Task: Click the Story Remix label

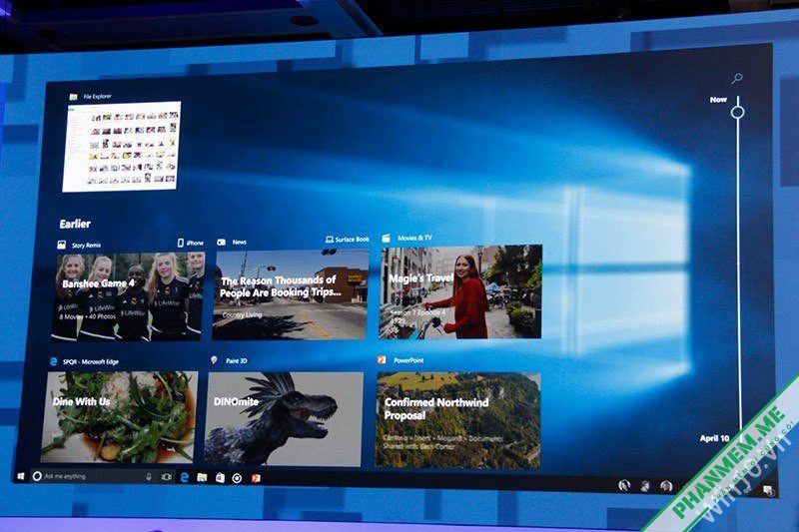Action: (x=86, y=246)
